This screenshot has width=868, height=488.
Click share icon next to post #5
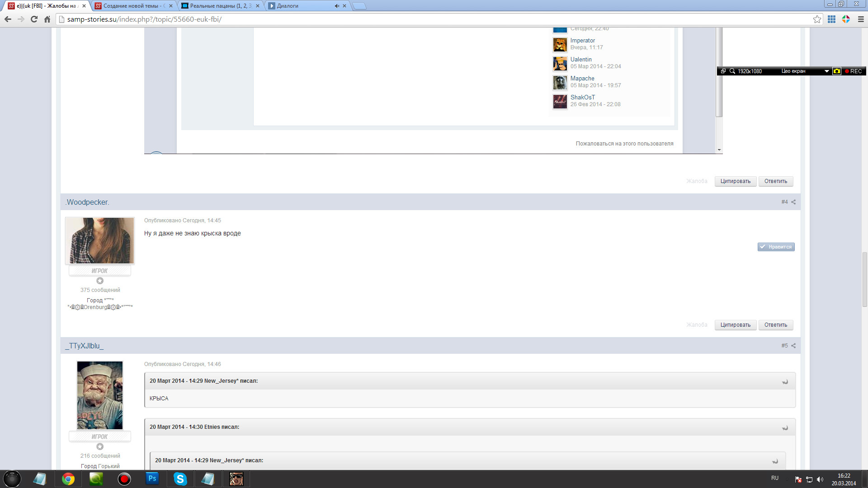click(793, 346)
